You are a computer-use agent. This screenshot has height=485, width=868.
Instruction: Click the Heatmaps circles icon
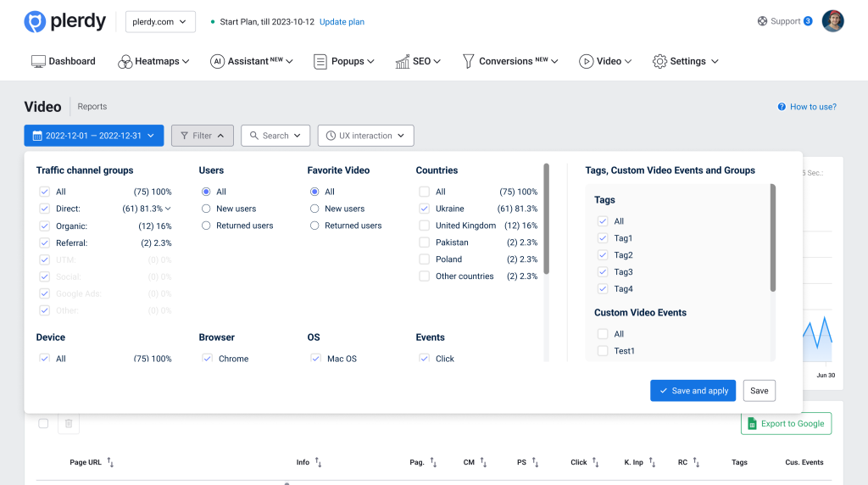point(125,61)
